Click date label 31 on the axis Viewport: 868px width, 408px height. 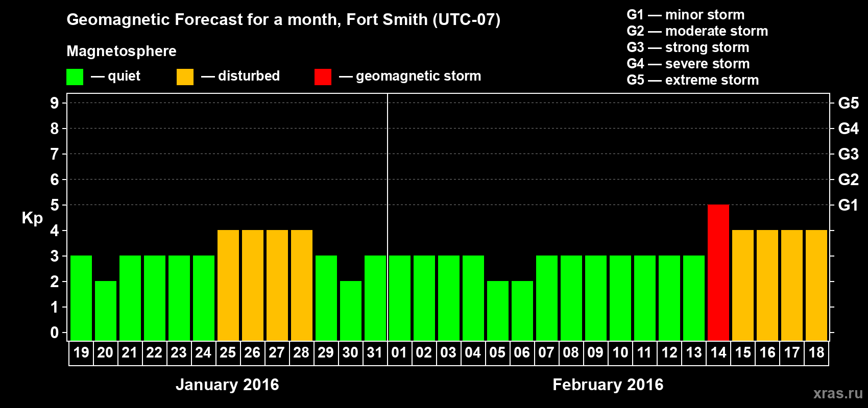[375, 353]
